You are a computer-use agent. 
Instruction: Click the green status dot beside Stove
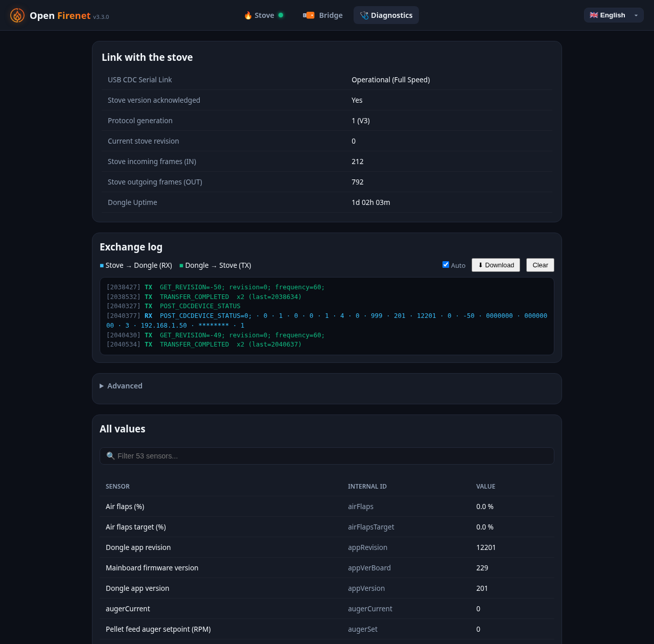tap(281, 15)
